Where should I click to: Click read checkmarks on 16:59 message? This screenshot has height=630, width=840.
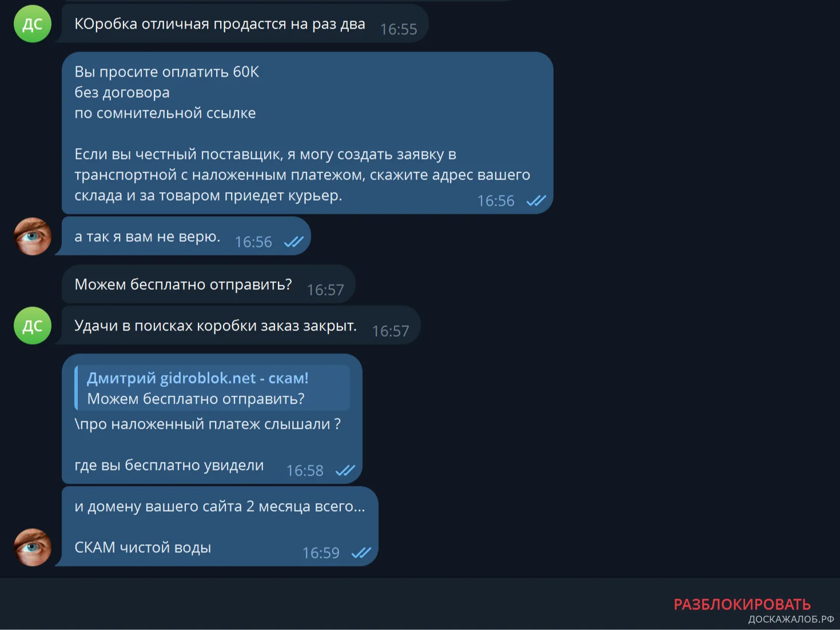[x=361, y=553]
